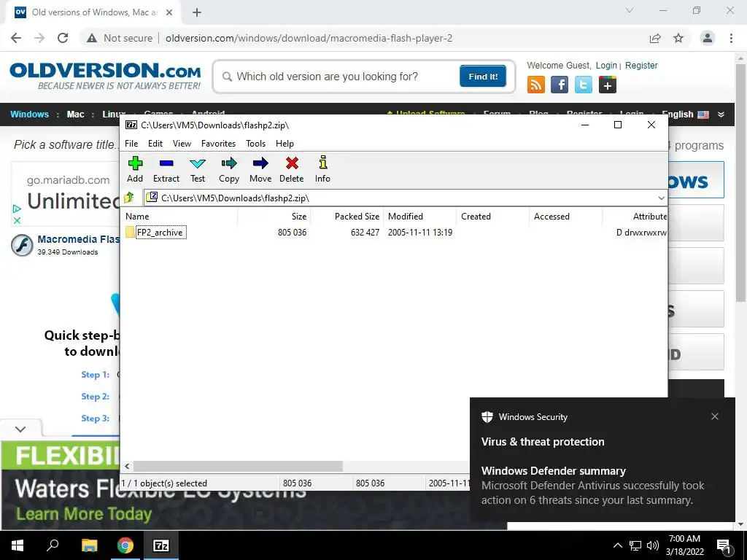Click the Google Plus icon
This screenshot has width=747, height=560.
608,85
